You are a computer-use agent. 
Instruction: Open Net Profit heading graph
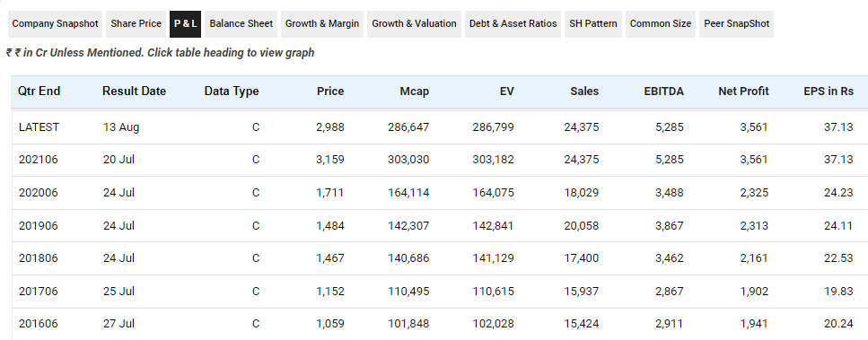pyautogui.click(x=743, y=92)
